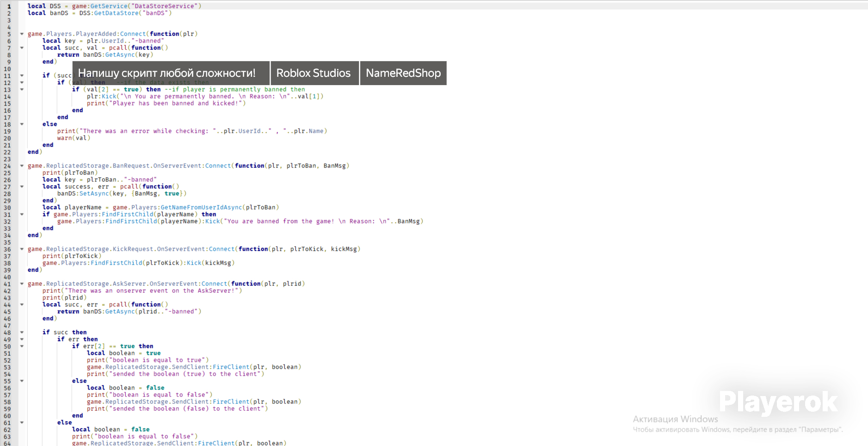Collapse the AskServer function fold on line 41
The image size is (868, 446).
pos(22,284)
